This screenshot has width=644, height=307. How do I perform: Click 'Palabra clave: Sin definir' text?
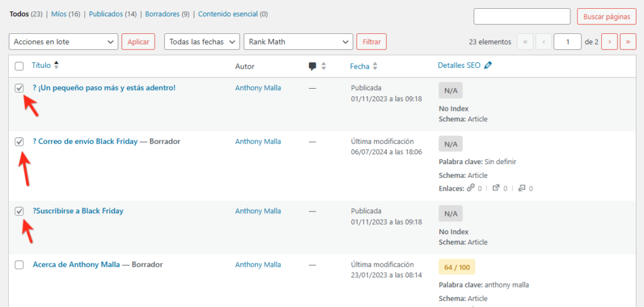coord(477,162)
